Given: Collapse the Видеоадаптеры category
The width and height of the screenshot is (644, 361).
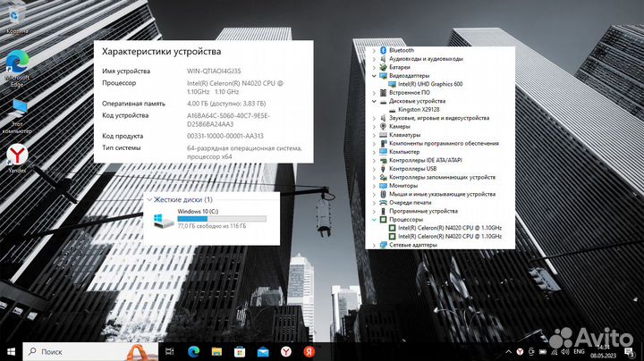Looking at the screenshot, I should pyautogui.click(x=374, y=76).
